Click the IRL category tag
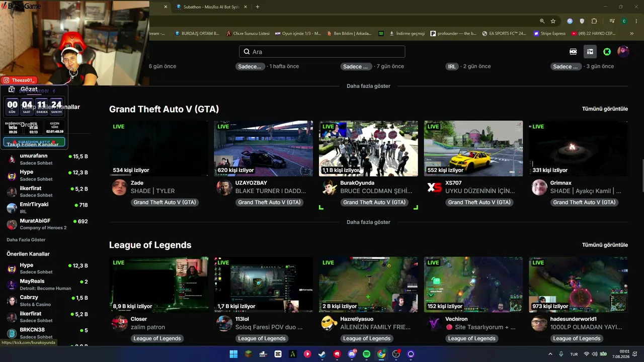644x362 pixels. [x=452, y=66]
